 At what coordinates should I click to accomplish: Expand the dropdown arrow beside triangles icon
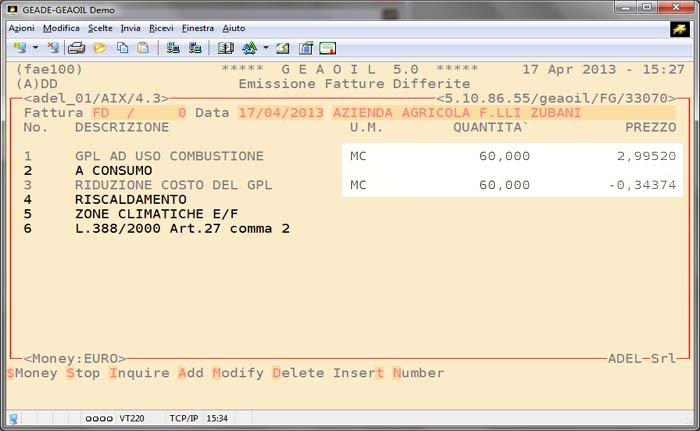pos(265,48)
